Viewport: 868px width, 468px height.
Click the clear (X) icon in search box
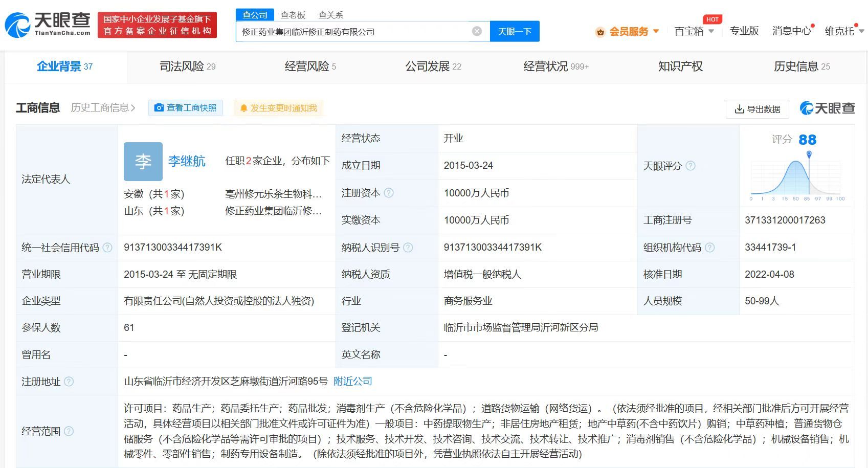tap(477, 31)
